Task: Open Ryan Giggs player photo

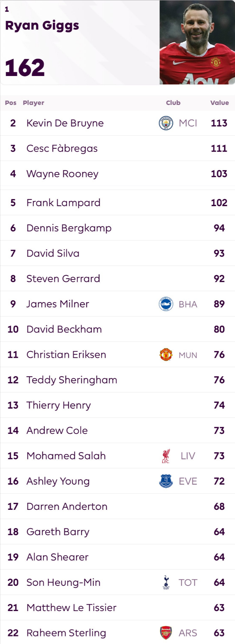Action: click(x=197, y=42)
